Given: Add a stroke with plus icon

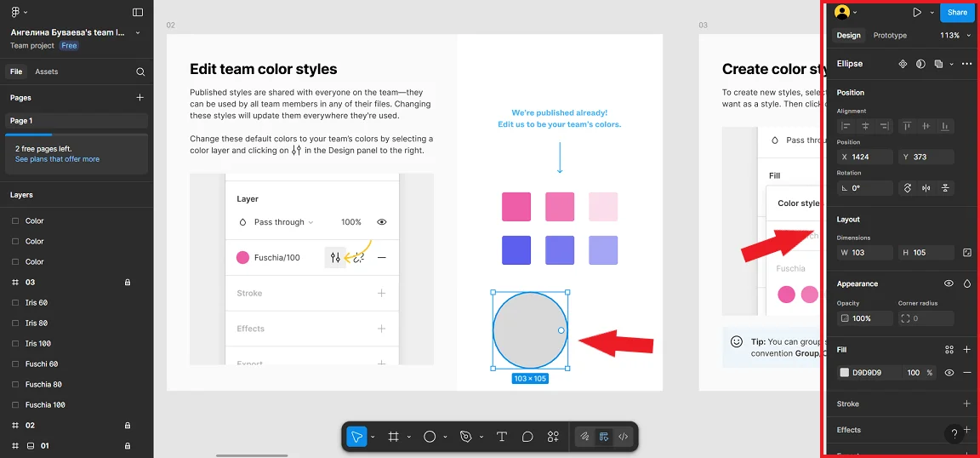Looking at the screenshot, I should pos(967,404).
